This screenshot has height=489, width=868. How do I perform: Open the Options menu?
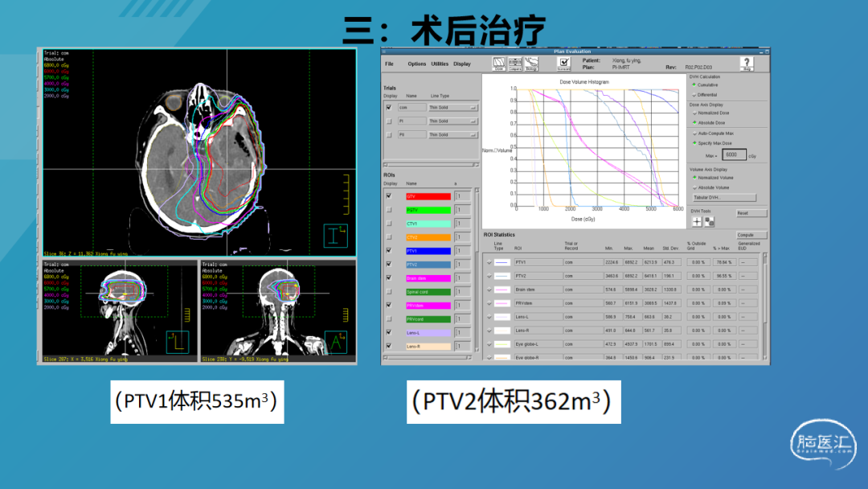point(416,64)
